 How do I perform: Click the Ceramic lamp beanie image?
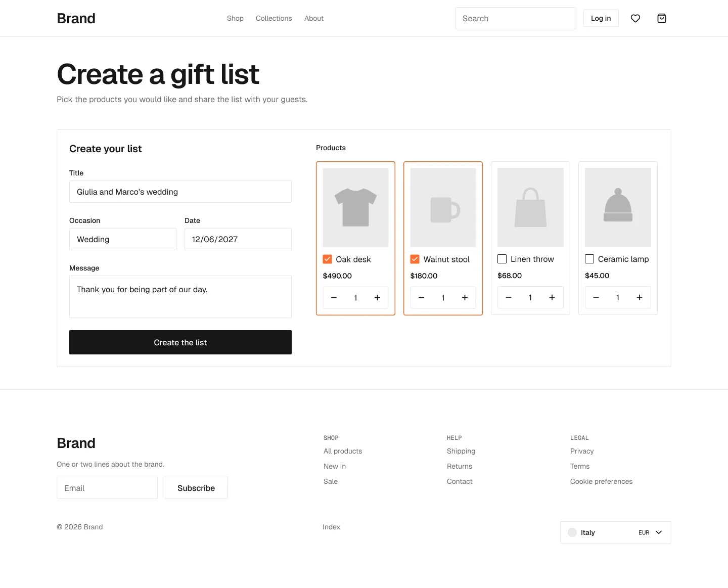tap(618, 207)
